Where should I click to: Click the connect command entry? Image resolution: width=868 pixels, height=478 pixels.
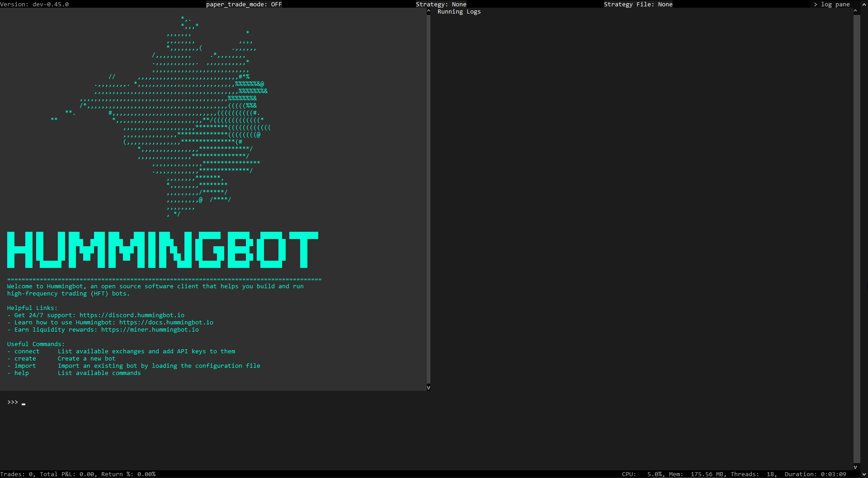tap(27, 351)
